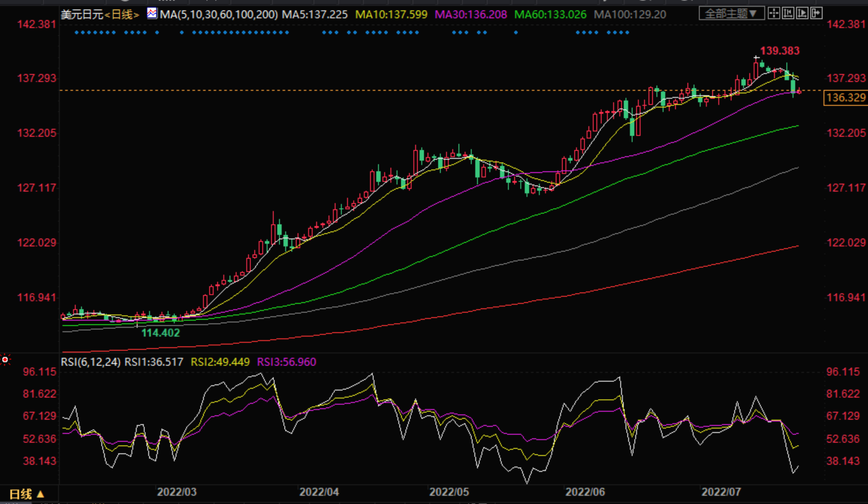
Task: Expand the 日线 period selector at bottom left
Action: (21, 494)
